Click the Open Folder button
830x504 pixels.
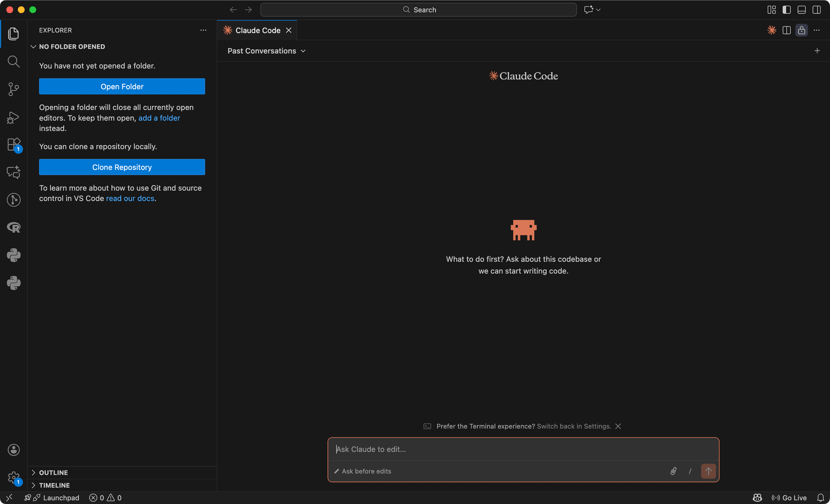[122, 86]
